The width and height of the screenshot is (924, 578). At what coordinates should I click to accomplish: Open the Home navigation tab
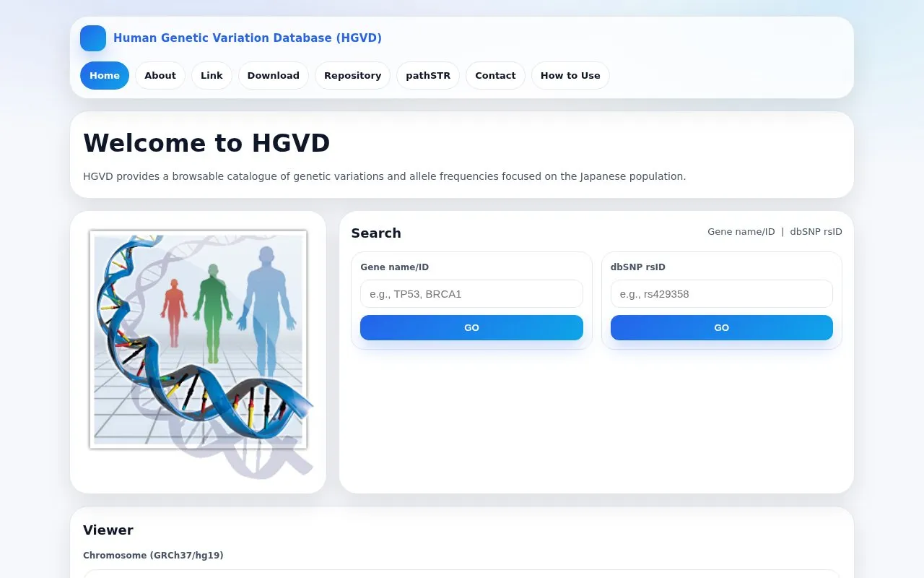click(105, 75)
